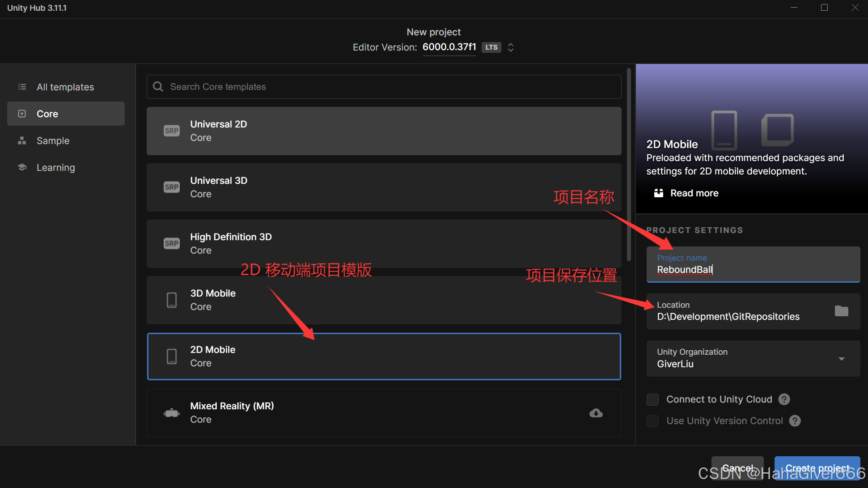Click the Read more package icon
This screenshot has height=488, width=868.
pyautogui.click(x=659, y=193)
